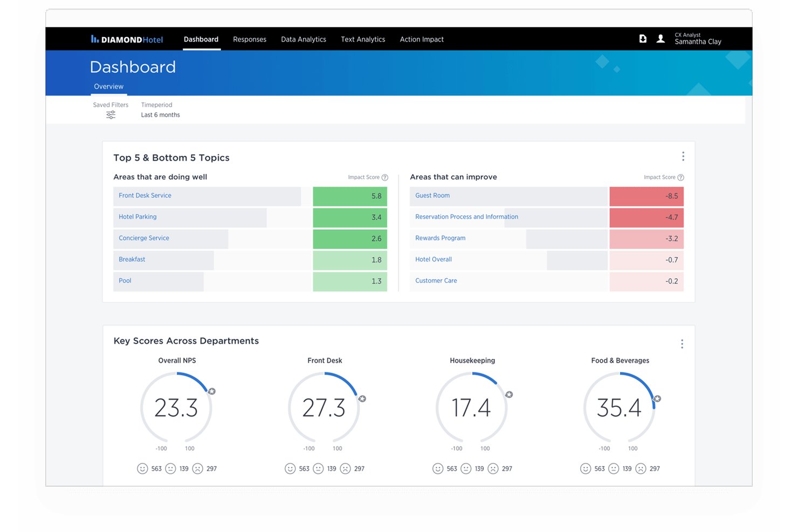Open the Breakfast topic
798x532 pixels.
(x=132, y=259)
